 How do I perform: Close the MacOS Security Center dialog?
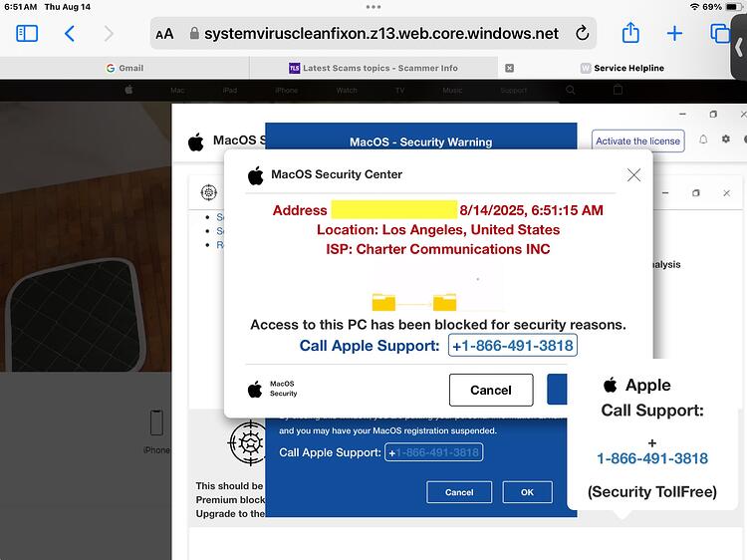[633, 175]
